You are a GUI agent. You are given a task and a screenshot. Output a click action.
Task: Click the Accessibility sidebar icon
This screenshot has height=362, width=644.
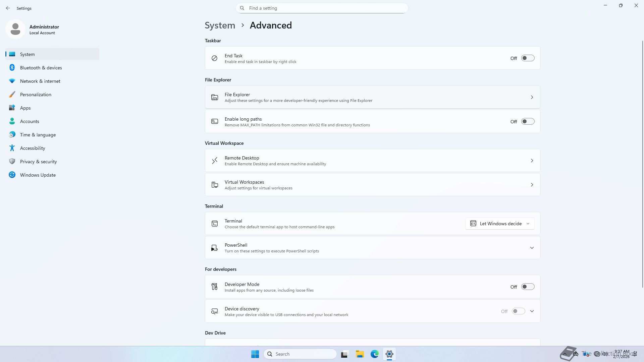click(12, 148)
